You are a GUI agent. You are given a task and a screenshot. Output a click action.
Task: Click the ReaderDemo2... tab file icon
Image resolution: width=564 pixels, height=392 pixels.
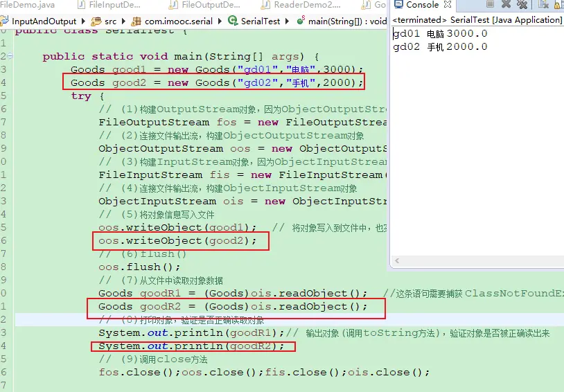pyautogui.click(x=265, y=5)
